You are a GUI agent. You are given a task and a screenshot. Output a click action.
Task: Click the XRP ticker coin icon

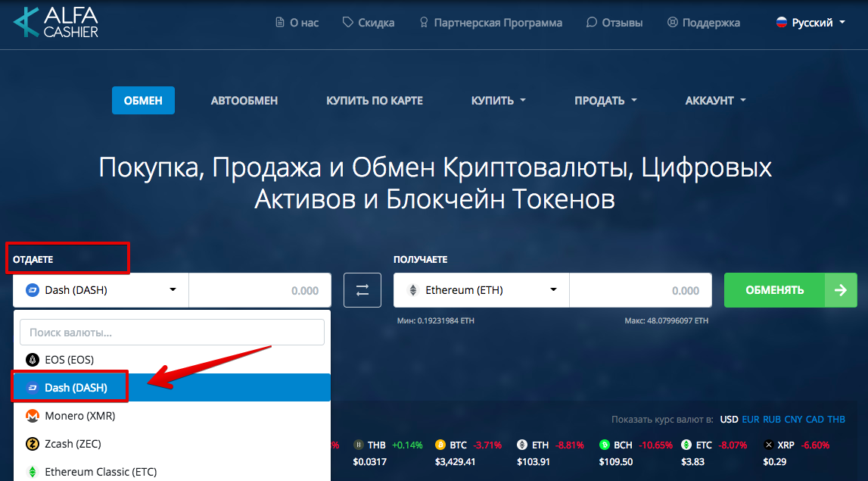768,445
